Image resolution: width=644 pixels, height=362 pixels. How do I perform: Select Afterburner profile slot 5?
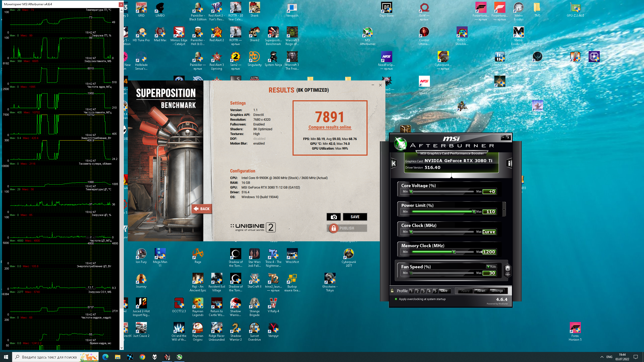(x=435, y=291)
